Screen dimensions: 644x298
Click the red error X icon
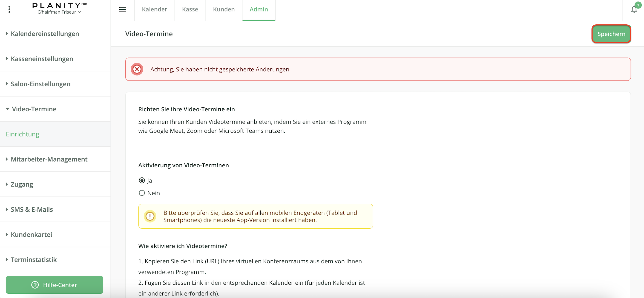[x=137, y=69]
